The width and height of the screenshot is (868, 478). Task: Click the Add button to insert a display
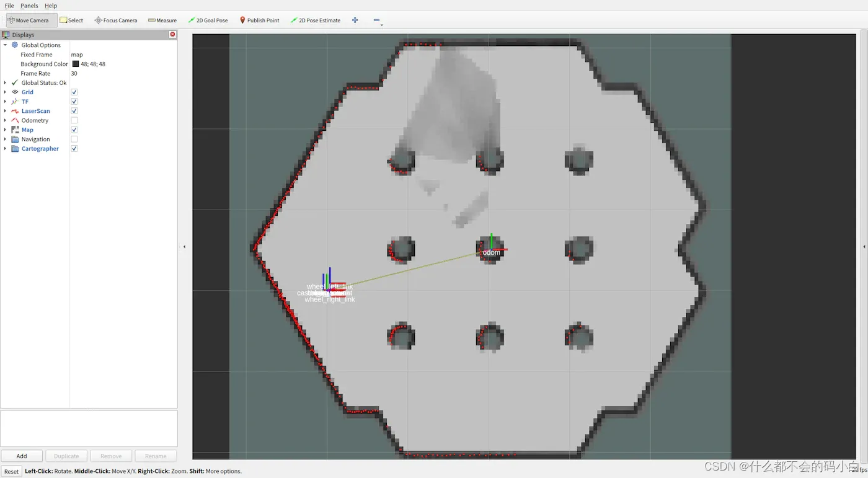[22, 456]
